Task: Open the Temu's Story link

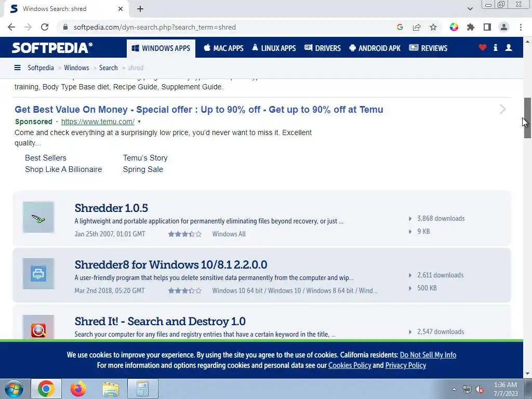Action: (145, 158)
